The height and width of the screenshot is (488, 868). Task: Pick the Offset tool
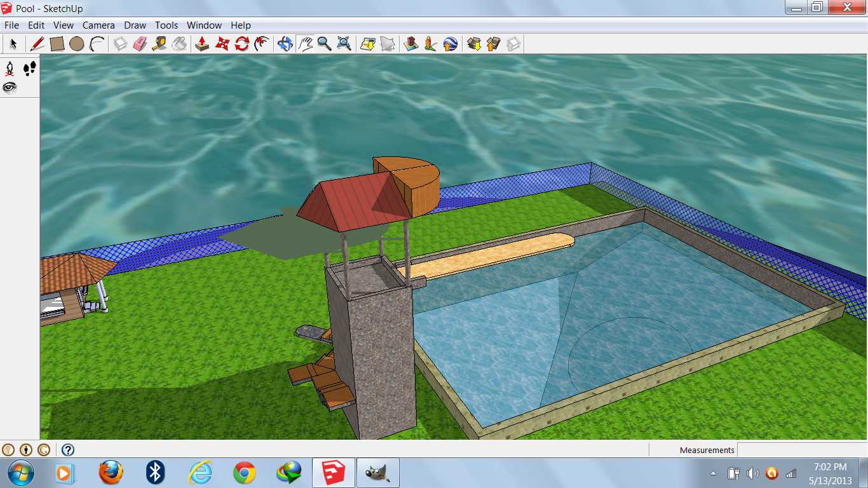point(262,44)
